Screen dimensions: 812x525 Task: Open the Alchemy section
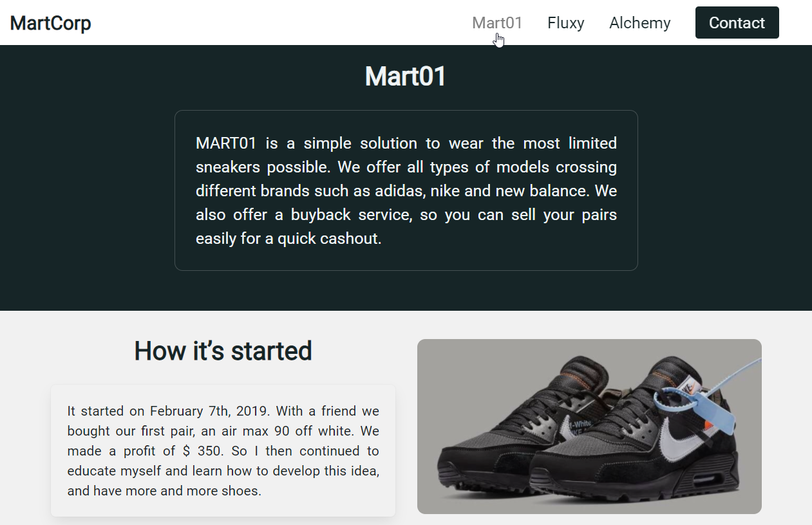click(x=639, y=23)
